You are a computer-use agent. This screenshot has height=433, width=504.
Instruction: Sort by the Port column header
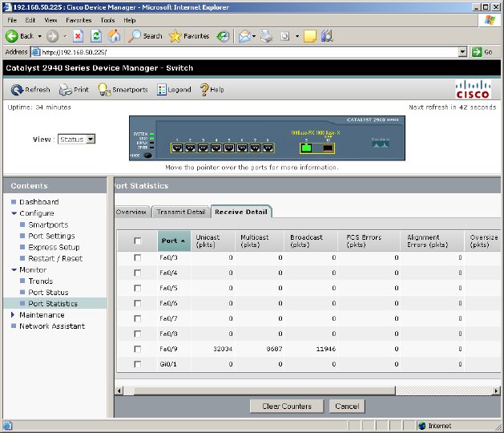click(x=174, y=241)
